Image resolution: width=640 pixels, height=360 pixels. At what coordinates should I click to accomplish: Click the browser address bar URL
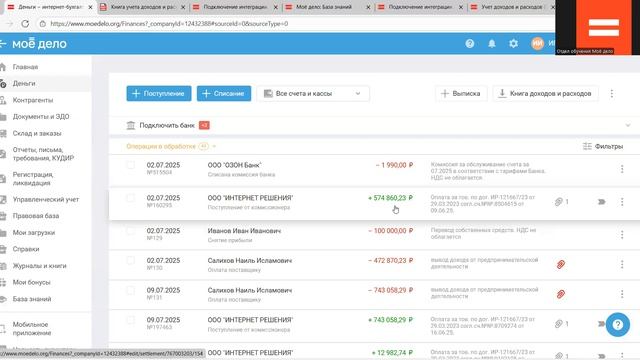pyautogui.click(x=169, y=24)
